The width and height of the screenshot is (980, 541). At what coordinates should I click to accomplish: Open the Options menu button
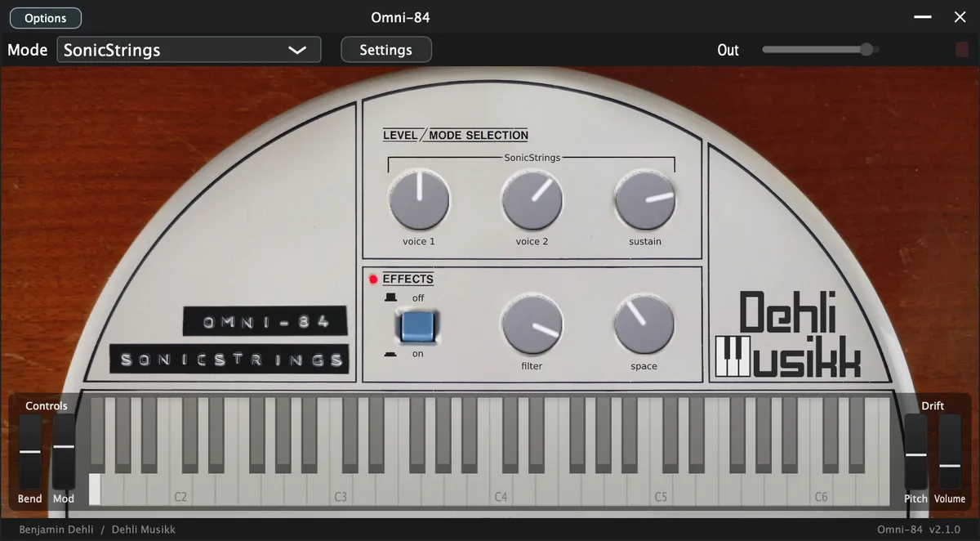click(x=46, y=18)
